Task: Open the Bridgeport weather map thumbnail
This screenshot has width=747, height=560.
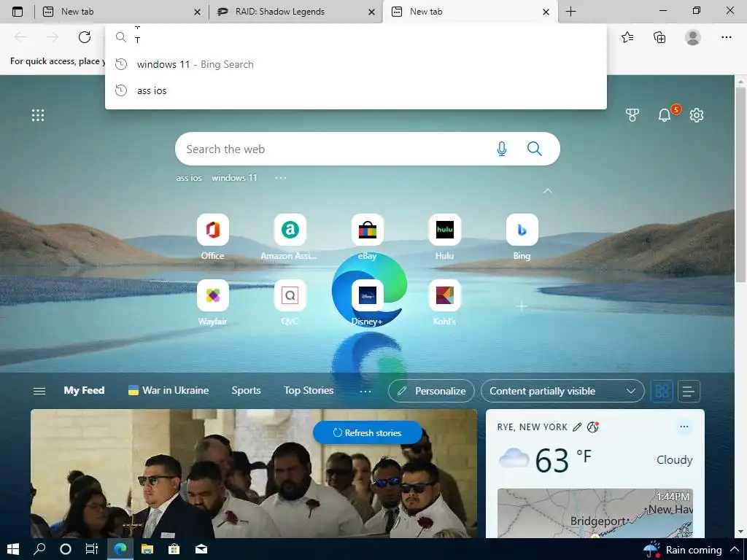Action: pyautogui.click(x=595, y=513)
